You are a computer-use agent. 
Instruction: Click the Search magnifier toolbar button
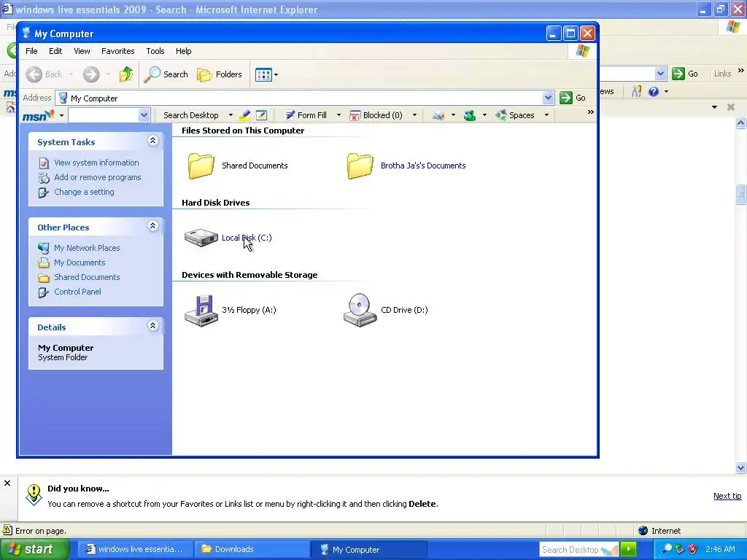pos(166,74)
